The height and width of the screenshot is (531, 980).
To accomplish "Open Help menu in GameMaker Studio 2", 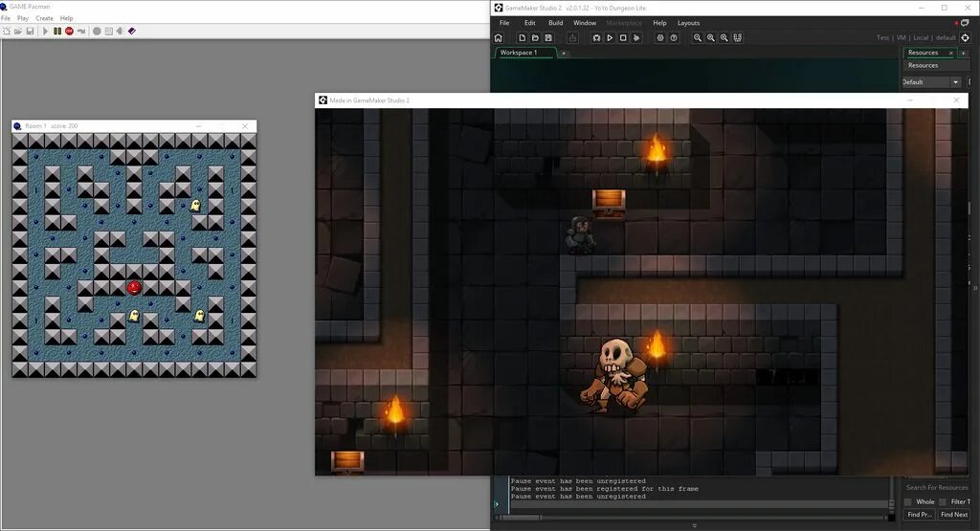I will click(x=659, y=23).
